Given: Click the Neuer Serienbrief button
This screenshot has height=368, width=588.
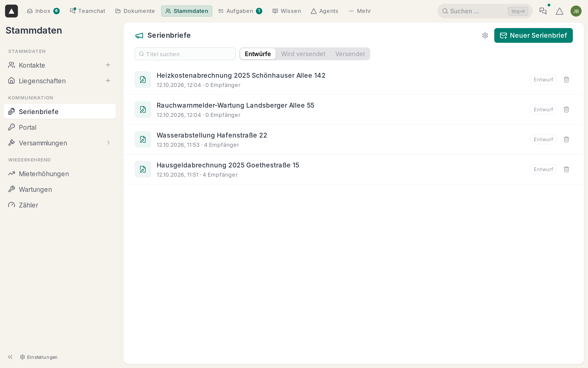Looking at the screenshot, I should [x=533, y=35].
